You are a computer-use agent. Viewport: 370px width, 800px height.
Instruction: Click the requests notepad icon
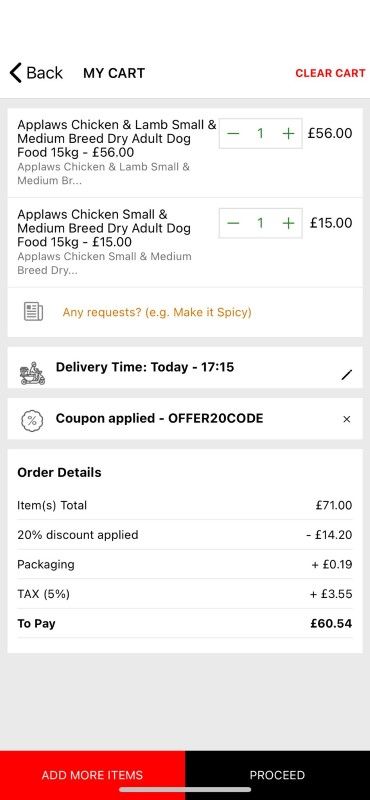(33, 312)
